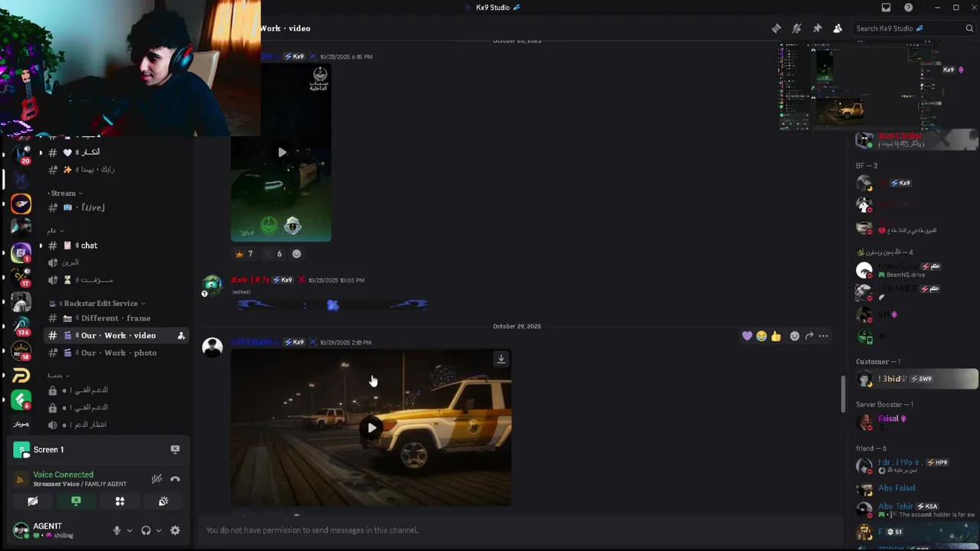Join the مـــؤقـــت voice channel

pyautogui.click(x=116, y=280)
